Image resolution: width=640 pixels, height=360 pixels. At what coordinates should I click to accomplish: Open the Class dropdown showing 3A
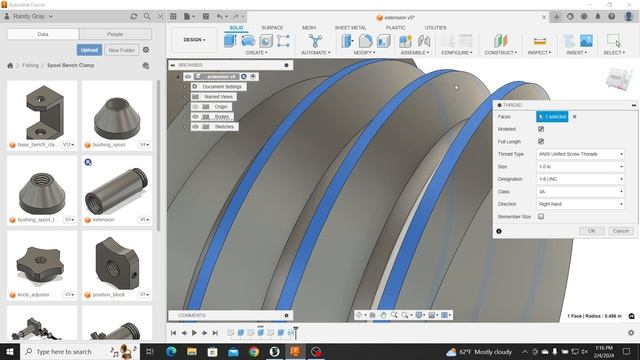click(x=580, y=191)
